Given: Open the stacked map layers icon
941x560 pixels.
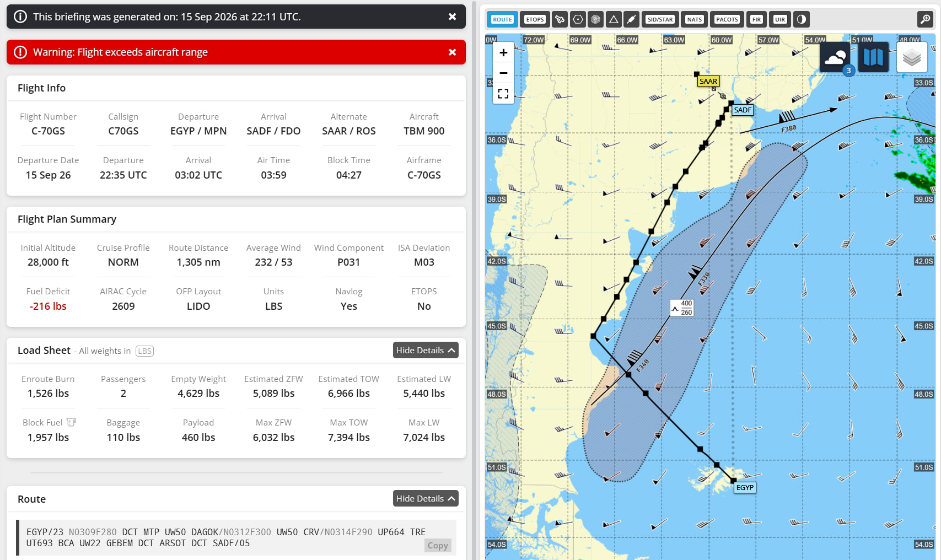Looking at the screenshot, I should click(x=912, y=57).
